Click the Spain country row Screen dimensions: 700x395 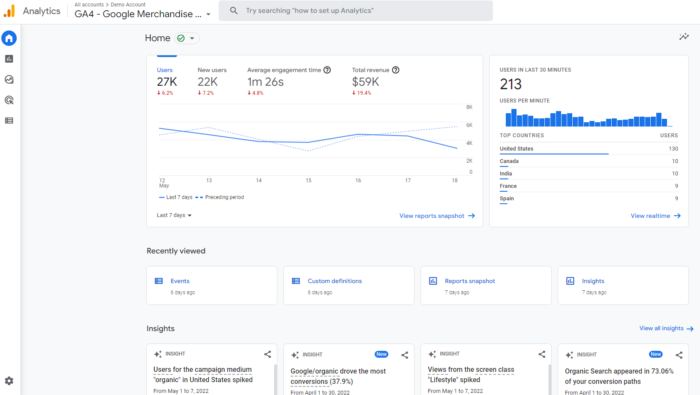[588, 199]
